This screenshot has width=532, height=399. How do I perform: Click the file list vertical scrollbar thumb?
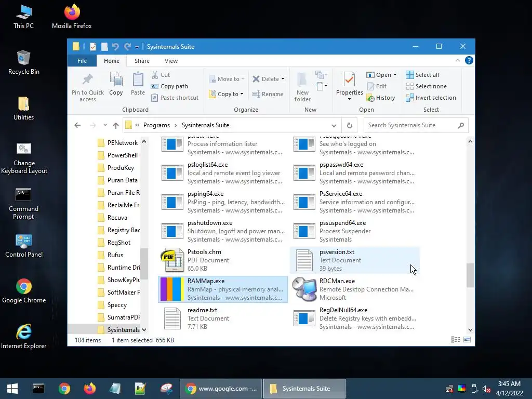point(470,275)
